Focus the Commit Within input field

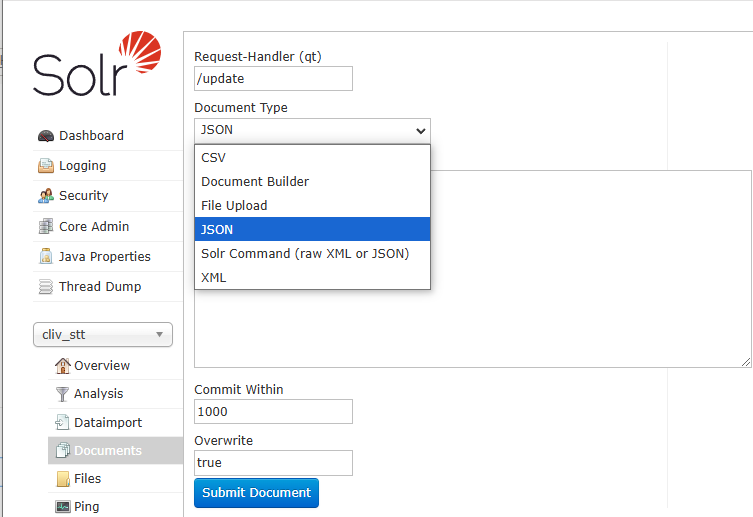[x=273, y=411]
